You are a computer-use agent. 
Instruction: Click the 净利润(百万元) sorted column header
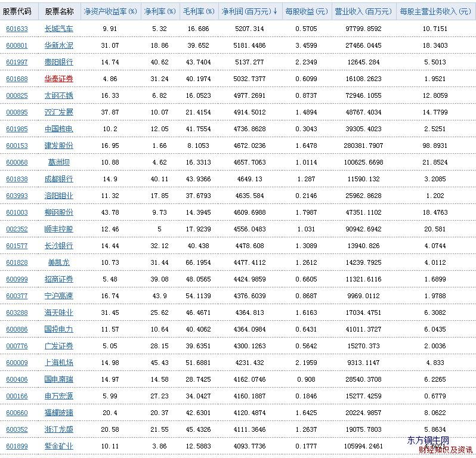coord(249,11)
